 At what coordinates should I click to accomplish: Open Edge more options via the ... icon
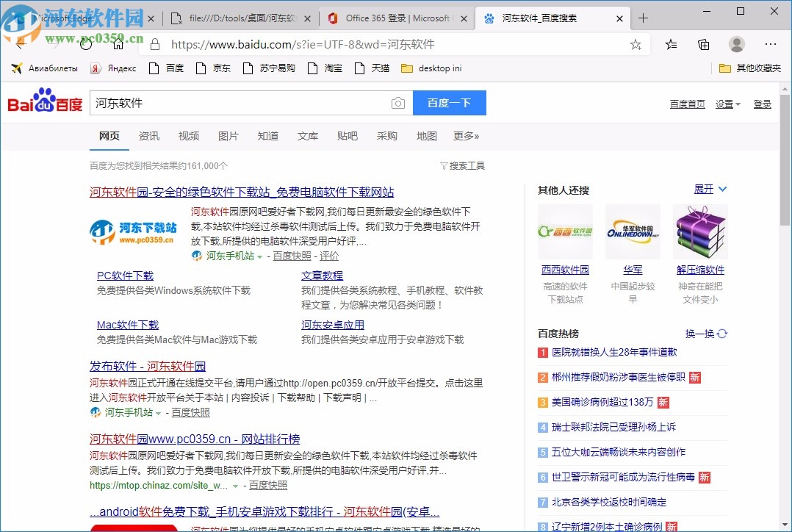(x=771, y=44)
